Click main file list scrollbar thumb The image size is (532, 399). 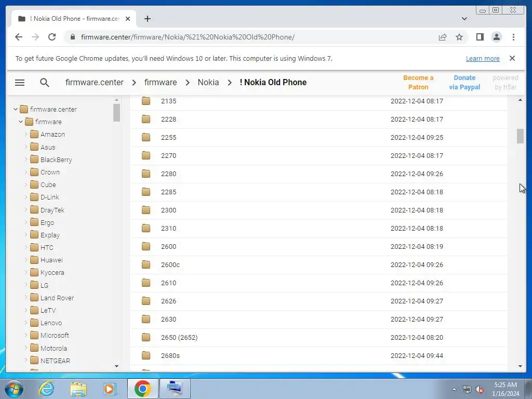520,136
